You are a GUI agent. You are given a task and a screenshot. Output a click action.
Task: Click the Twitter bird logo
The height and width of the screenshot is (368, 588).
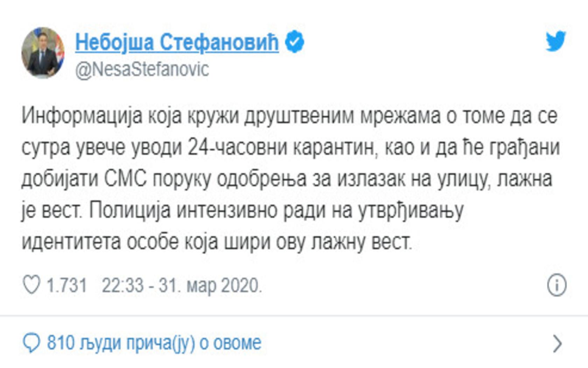(x=556, y=41)
